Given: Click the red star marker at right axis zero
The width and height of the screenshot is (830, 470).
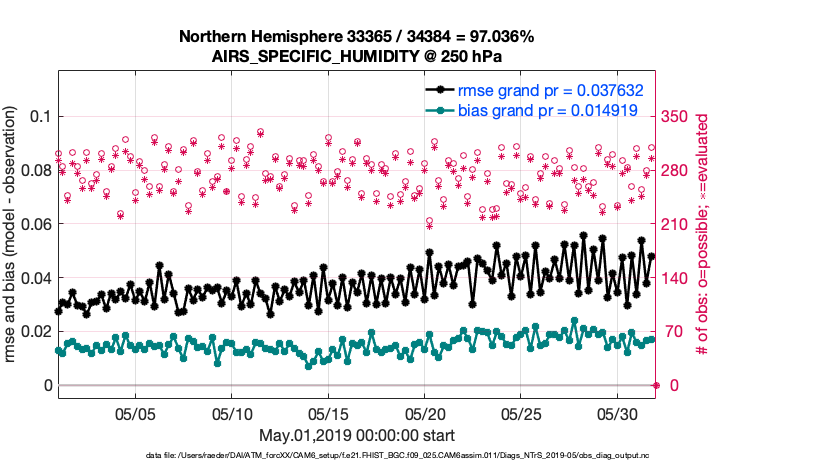Looking at the screenshot, I should (657, 385).
